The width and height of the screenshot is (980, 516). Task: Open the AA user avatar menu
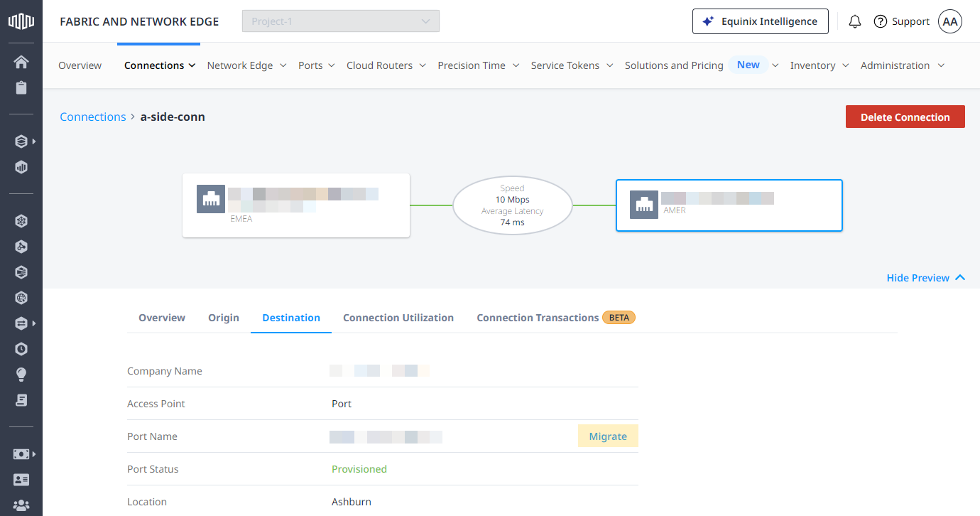(x=950, y=21)
